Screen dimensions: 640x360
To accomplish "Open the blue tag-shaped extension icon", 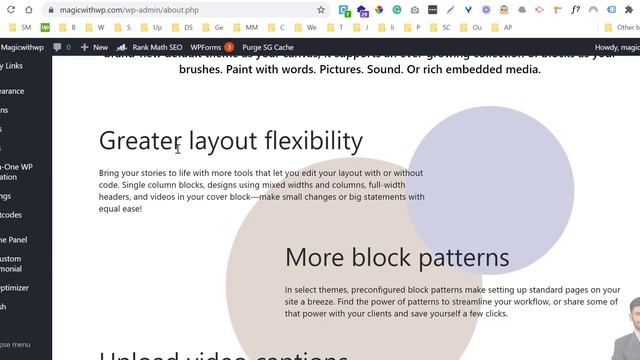I will click(x=611, y=10).
